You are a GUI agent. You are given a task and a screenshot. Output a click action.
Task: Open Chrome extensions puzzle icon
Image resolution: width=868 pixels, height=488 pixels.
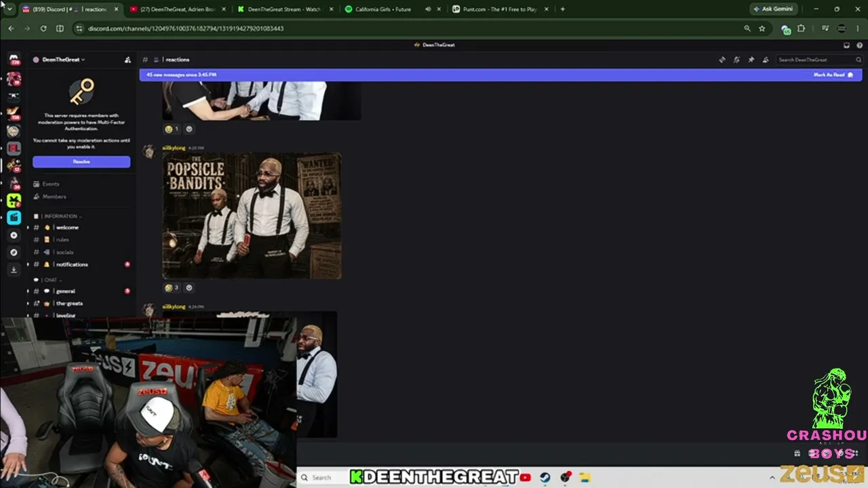point(801,28)
